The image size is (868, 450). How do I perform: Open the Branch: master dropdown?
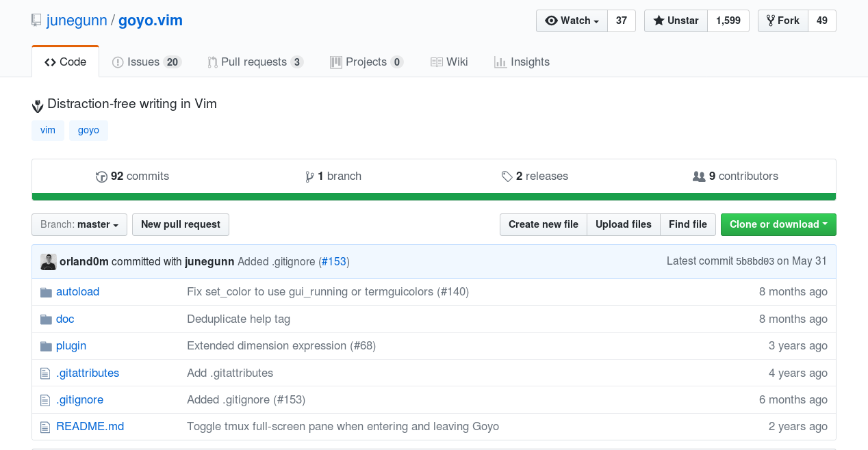tap(79, 224)
